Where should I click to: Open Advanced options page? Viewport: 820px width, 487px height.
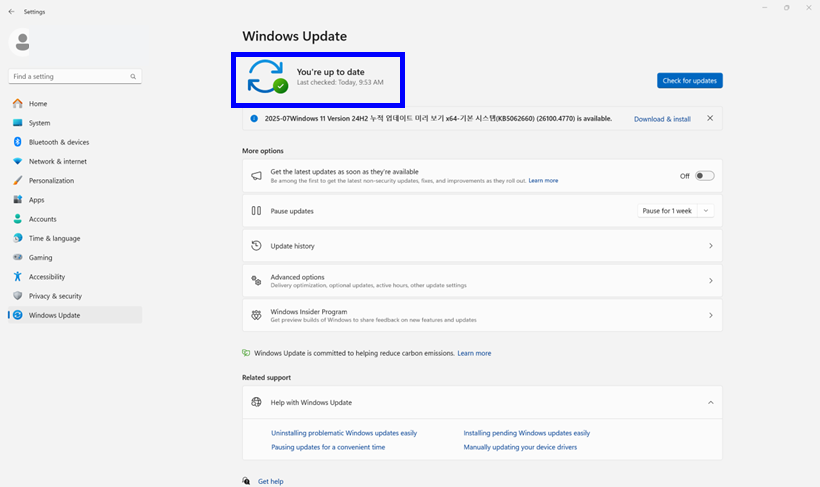pyautogui.click(x=481, y=281)
